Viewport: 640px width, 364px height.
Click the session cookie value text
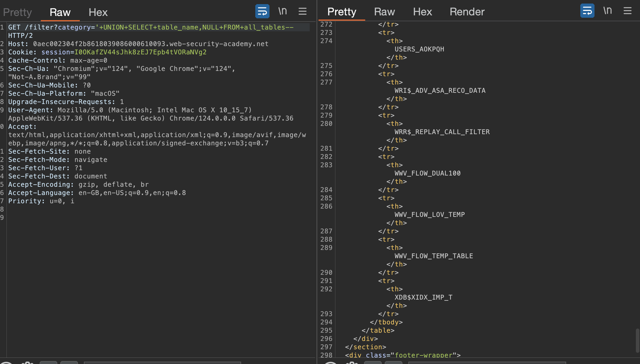pos(140,52)
